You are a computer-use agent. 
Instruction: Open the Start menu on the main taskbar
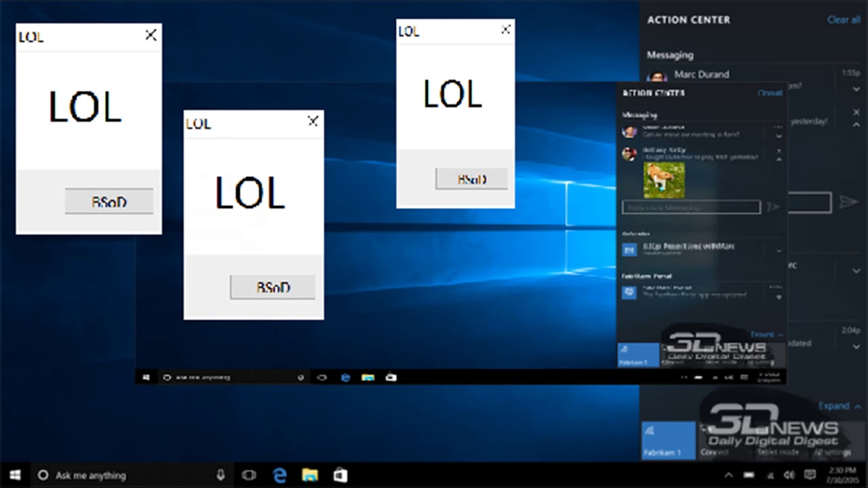(15, 475)
